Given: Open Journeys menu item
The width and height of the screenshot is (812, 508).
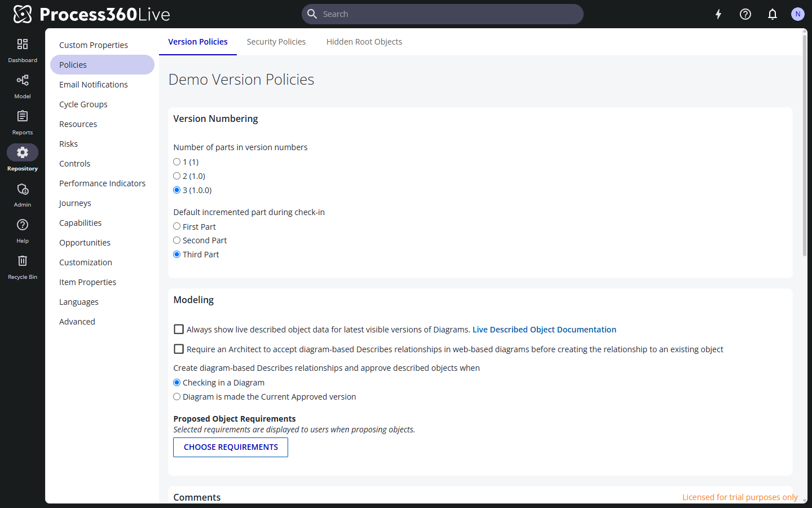Looking at the screenshot, I should point(102,203).
